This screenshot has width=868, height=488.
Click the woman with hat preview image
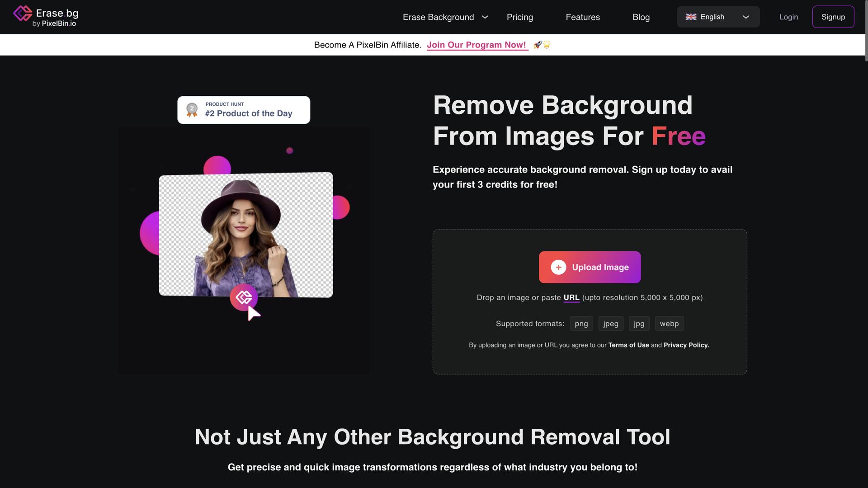pyautogui.click(x=245, y=235)
